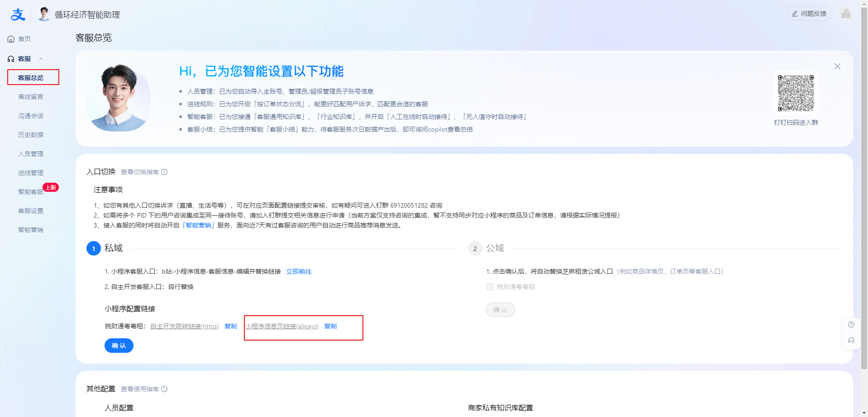Viewport: 868px width, 417px height.
Task: Click the 立即前往 link
Action: coord(299,271)
